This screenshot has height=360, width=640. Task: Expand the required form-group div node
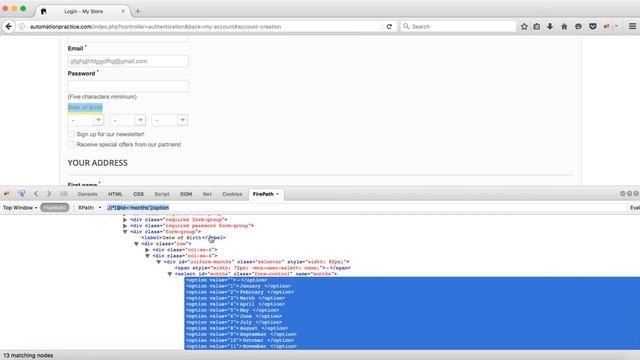coord(125,220)
